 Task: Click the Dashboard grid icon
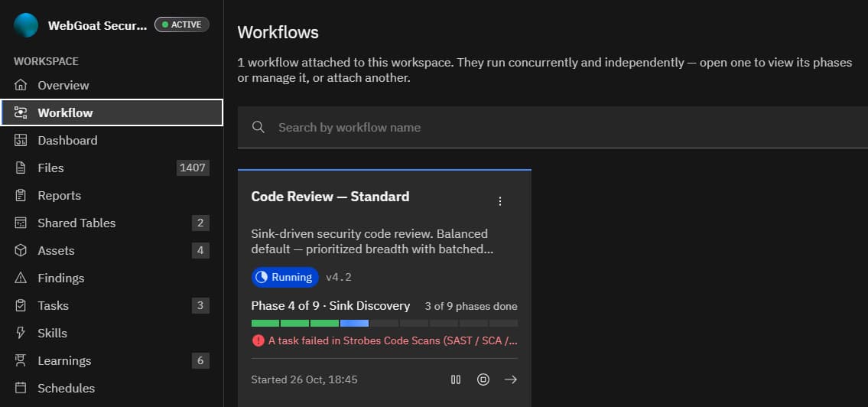[21, 141]
